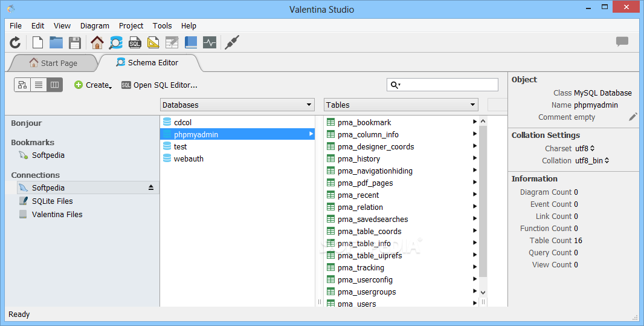Click the Connect plug toolbar icon
The image size is (644, 326).
232,42
